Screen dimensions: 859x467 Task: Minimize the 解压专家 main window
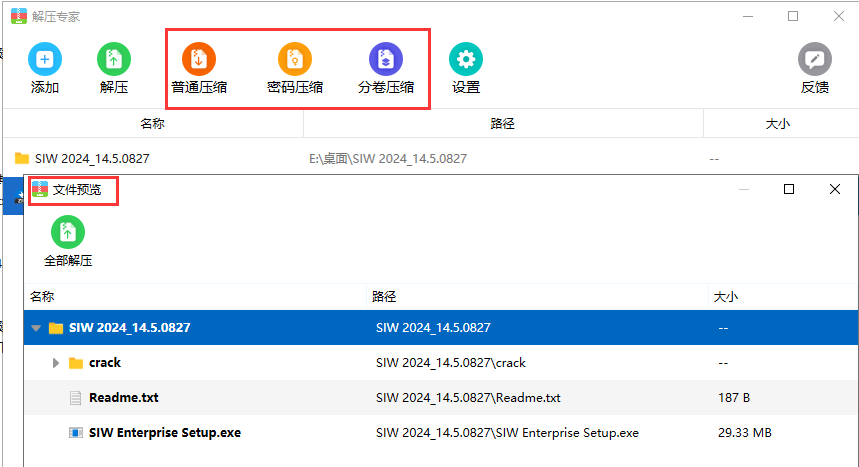coord(748,16)
